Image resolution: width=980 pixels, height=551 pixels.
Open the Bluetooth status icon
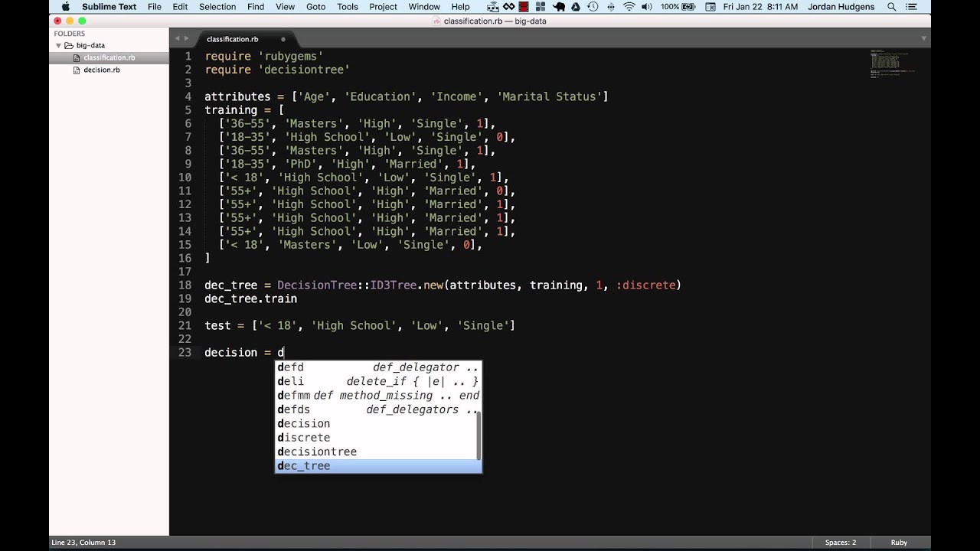click(x=611, y=7)
